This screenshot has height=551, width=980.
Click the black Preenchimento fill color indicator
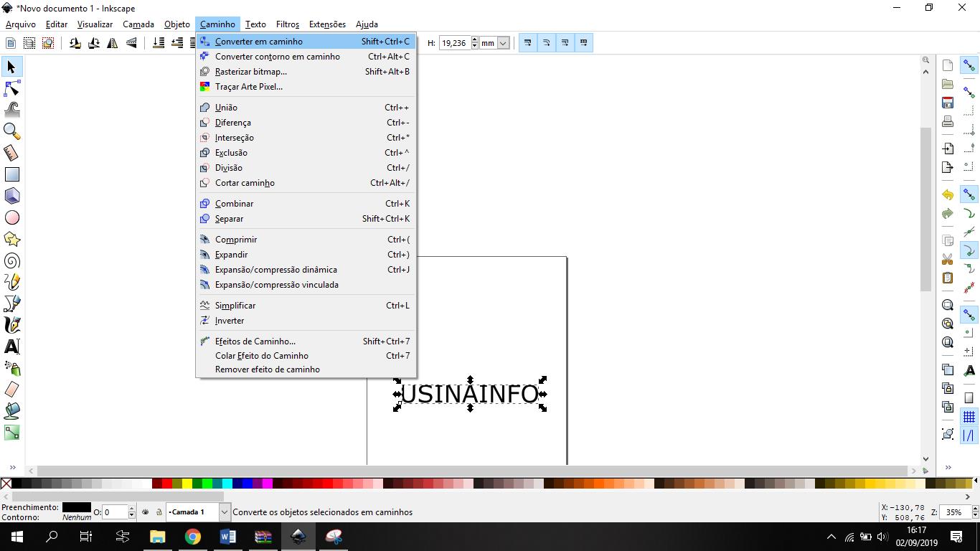(77, 507)
